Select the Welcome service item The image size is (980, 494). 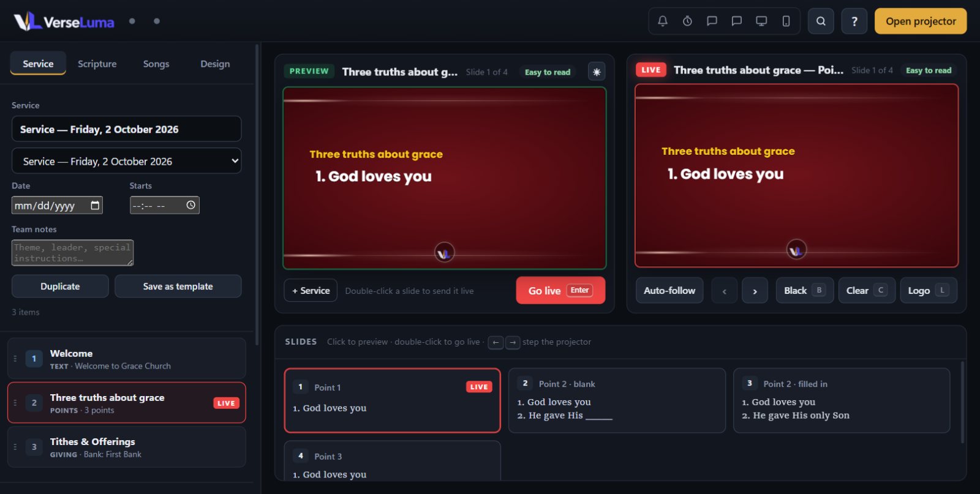tap(126, 359)
